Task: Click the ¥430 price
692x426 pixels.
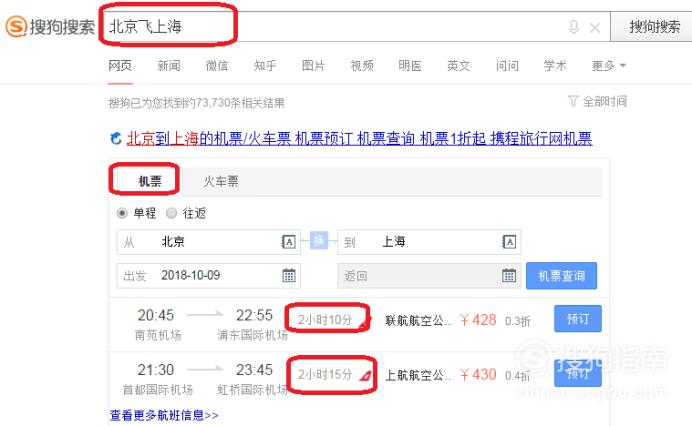Action: (478, 374)
